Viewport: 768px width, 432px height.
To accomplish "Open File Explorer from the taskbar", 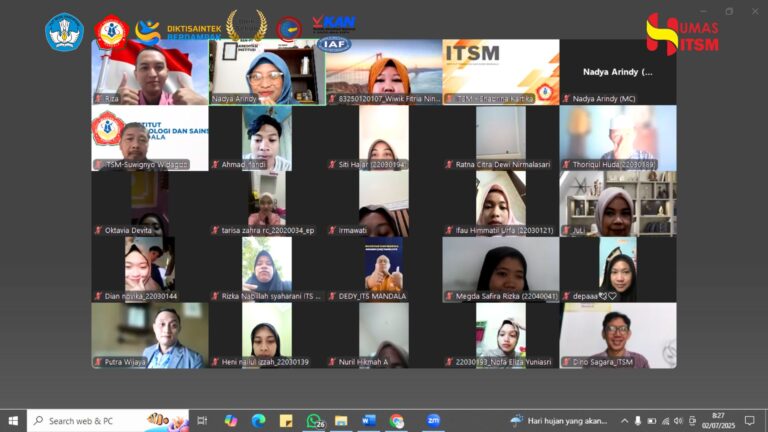I will click(341, 421).
